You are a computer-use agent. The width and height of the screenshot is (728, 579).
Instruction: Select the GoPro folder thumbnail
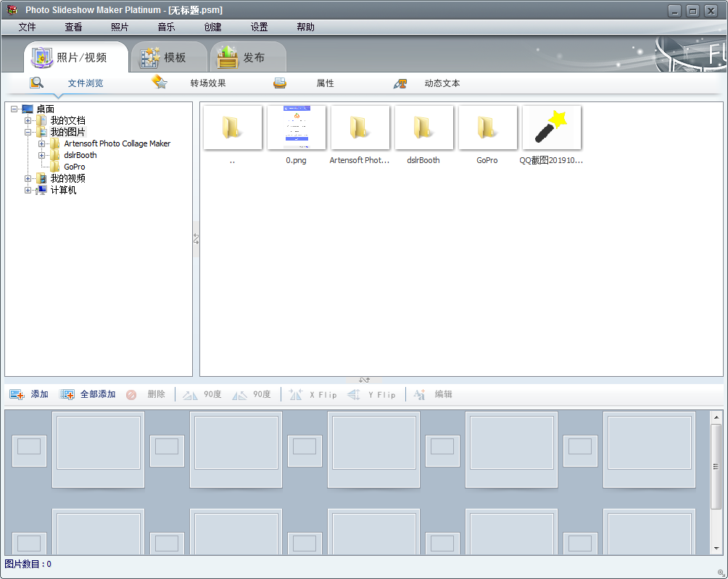tap(487, 128)
